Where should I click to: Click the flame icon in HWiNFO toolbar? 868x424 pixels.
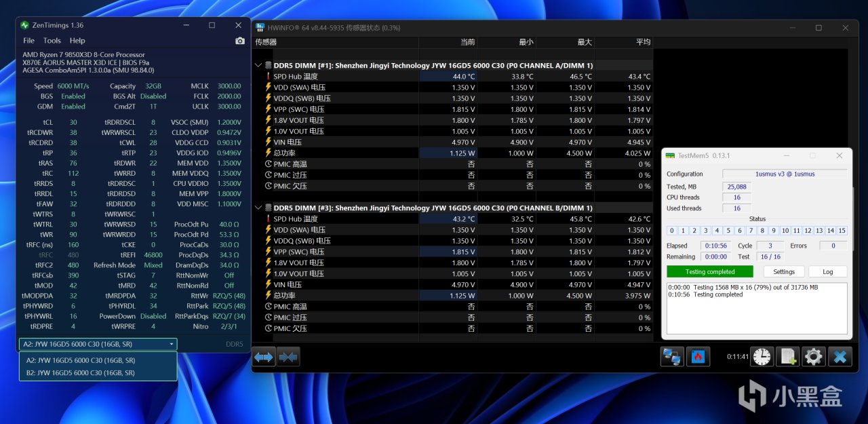[697, 357]
